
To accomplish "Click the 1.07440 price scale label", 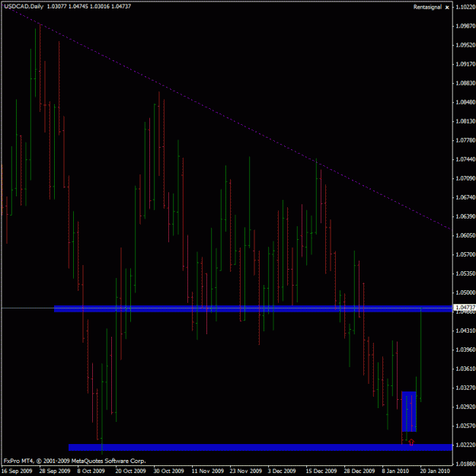I will point(465,159).
